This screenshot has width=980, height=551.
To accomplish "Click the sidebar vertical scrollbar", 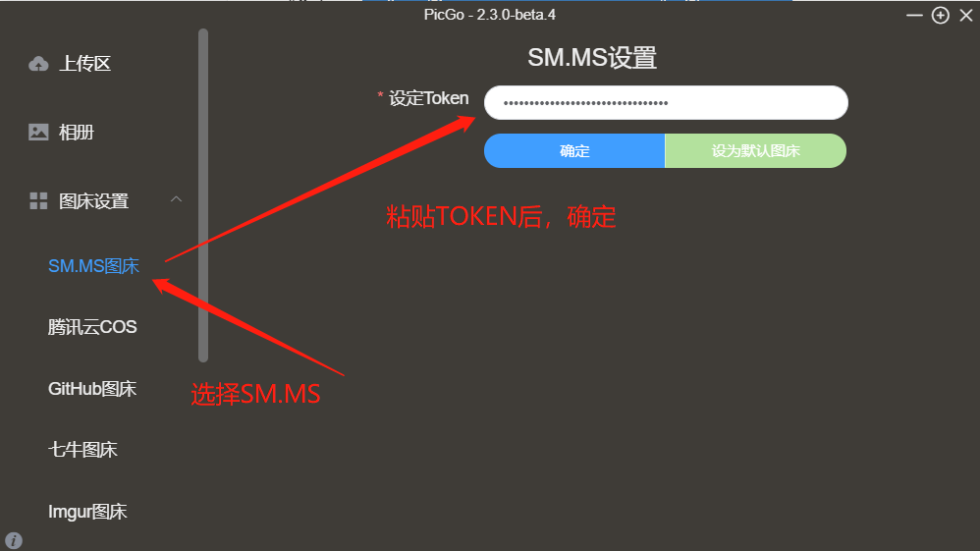I will 203,195.
